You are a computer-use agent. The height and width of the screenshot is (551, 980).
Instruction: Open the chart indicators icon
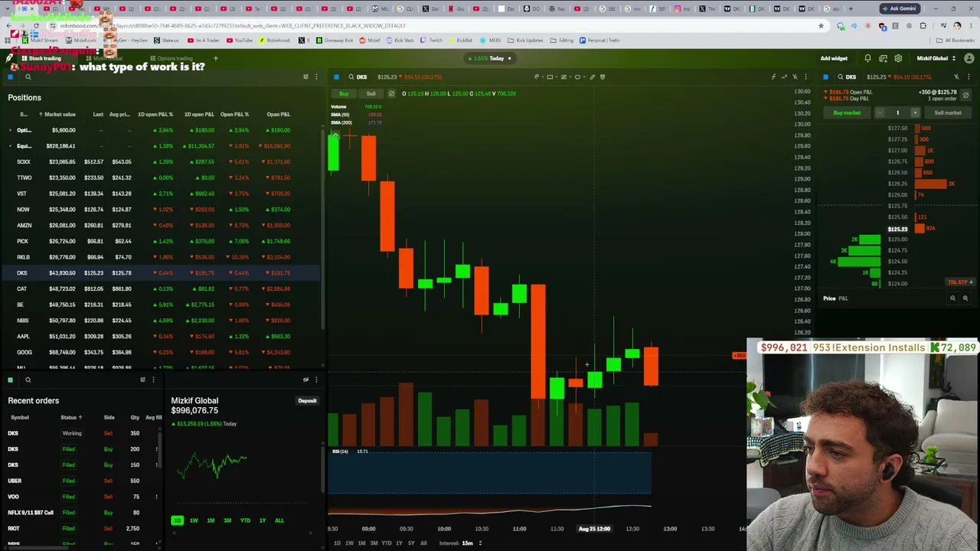tap(773, 77)
